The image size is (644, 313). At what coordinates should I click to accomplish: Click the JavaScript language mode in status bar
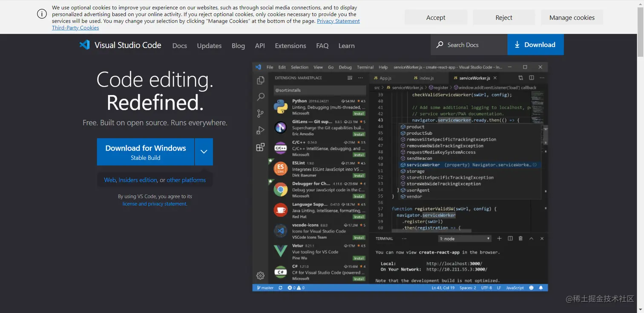coord(515,288)
